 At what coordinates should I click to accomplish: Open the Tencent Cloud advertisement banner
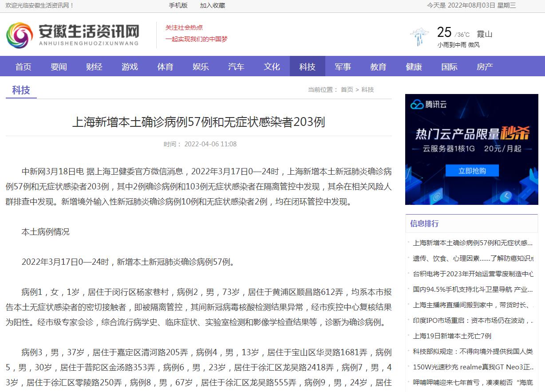pos(472,149)
